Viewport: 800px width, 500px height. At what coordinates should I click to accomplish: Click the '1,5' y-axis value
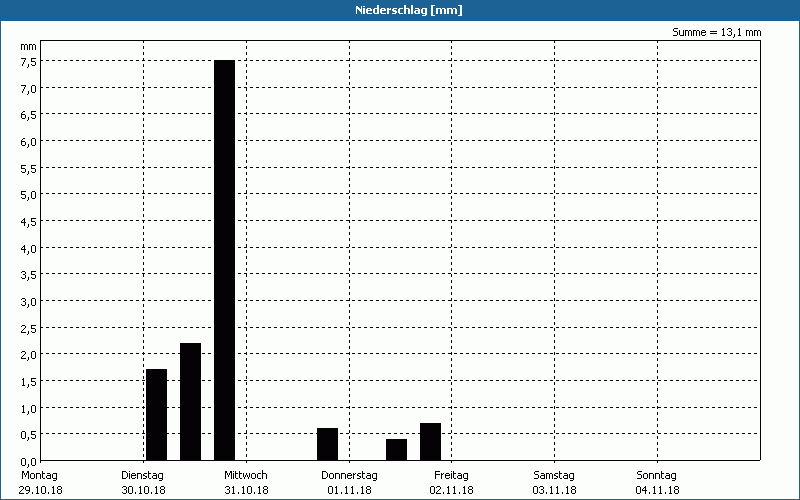(29, 382)
